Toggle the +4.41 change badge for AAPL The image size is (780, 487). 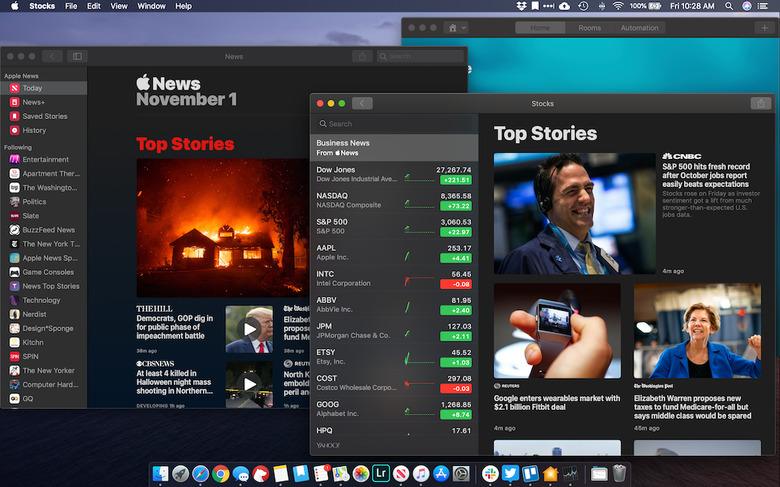pos(456,258)
